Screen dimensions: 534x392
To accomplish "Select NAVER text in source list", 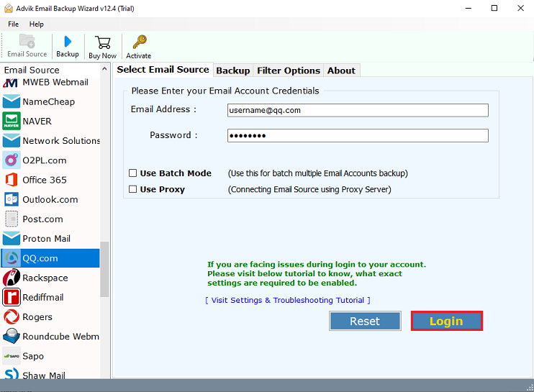I will [x=37, y=121].
